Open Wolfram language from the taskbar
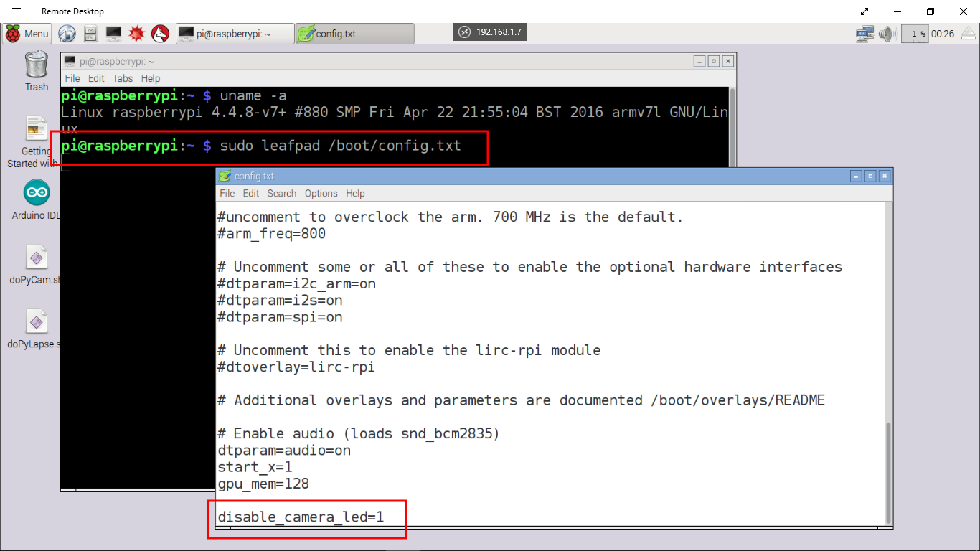The width and height of the screenshot is (980, 551). click(x=159, y=33)
